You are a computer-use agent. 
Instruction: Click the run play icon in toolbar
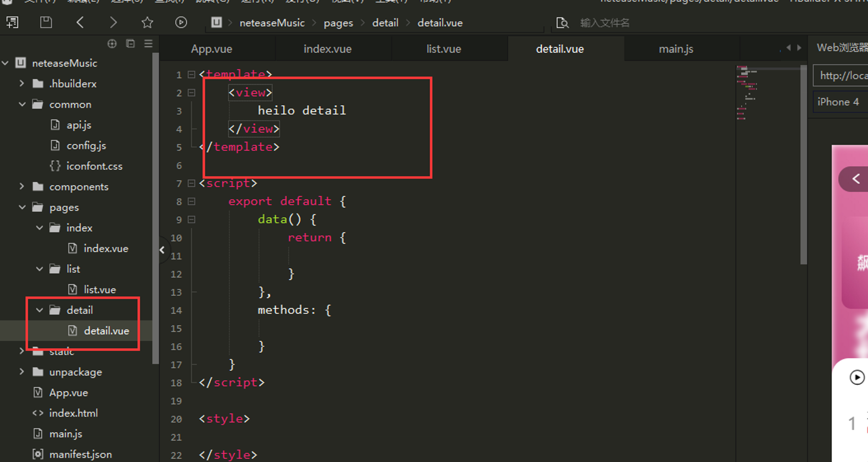point(181,22)
